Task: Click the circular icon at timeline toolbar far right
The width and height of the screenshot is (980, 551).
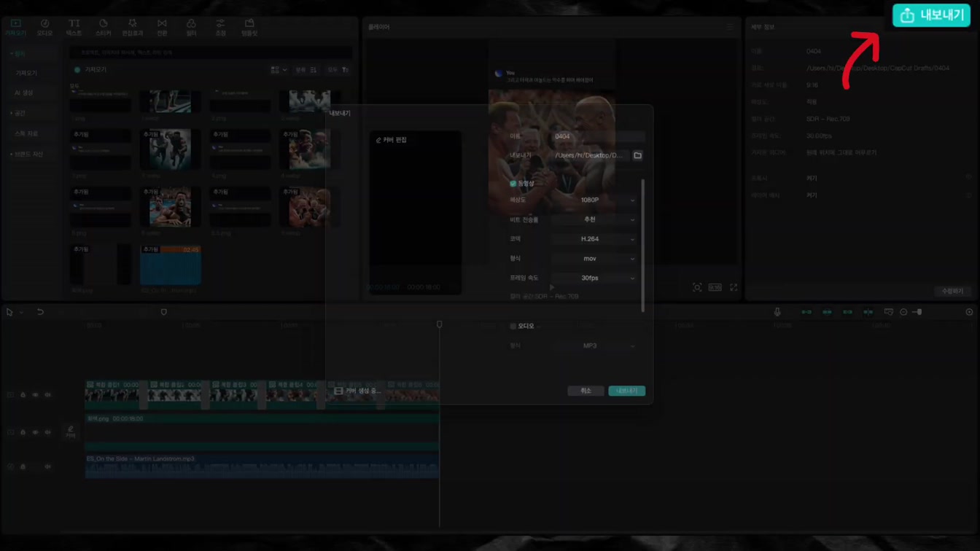Action: pos(969,312)
